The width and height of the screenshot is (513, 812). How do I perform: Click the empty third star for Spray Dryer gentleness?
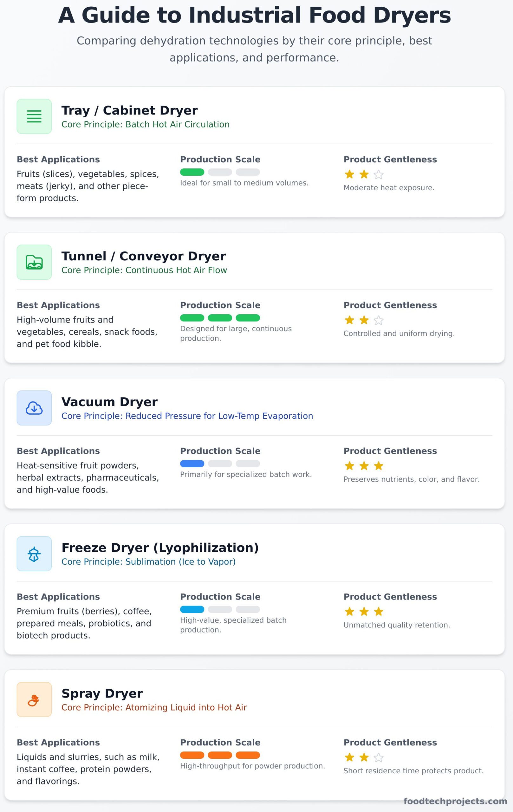[379, 757]
